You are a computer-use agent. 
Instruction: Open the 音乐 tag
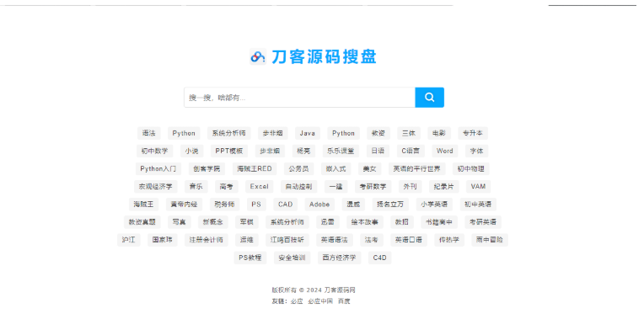(x=196, y=187)
